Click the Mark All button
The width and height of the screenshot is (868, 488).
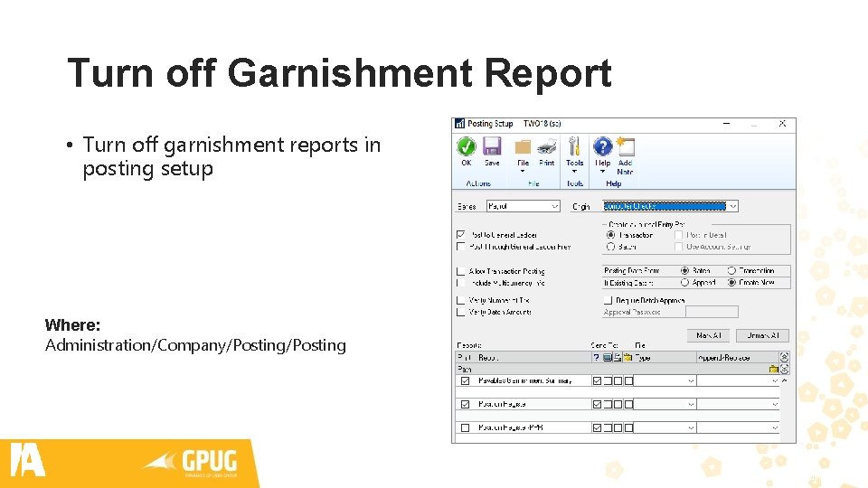708,335
